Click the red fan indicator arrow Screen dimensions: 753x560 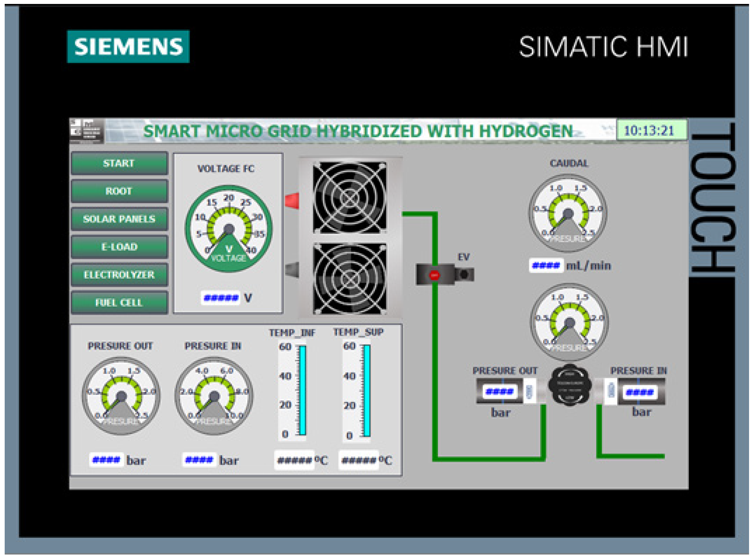coord(292,201)
